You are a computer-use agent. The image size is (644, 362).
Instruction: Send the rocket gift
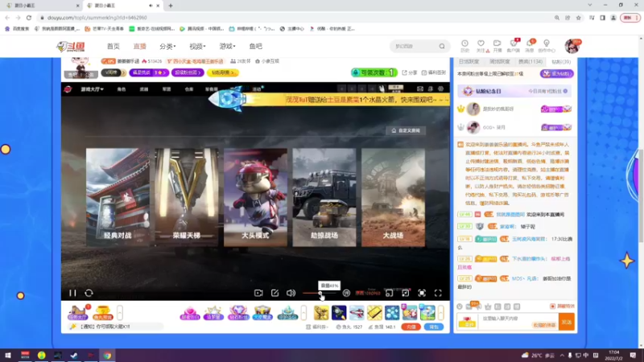click(x=339, y=313)
